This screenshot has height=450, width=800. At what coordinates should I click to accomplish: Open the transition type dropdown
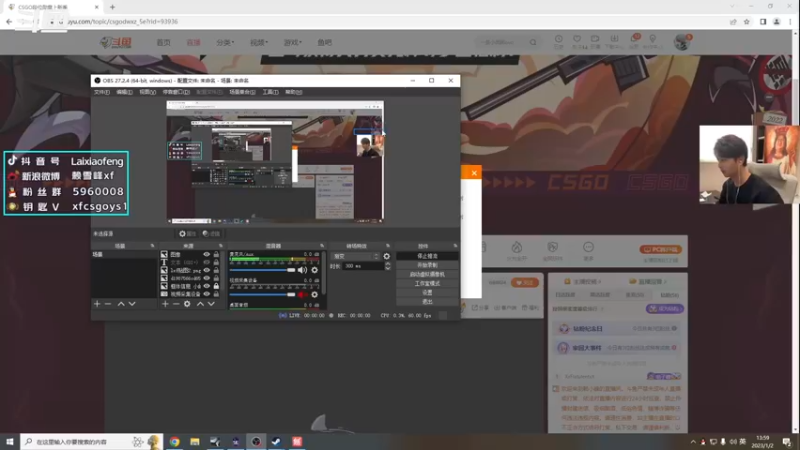point(356,256)
